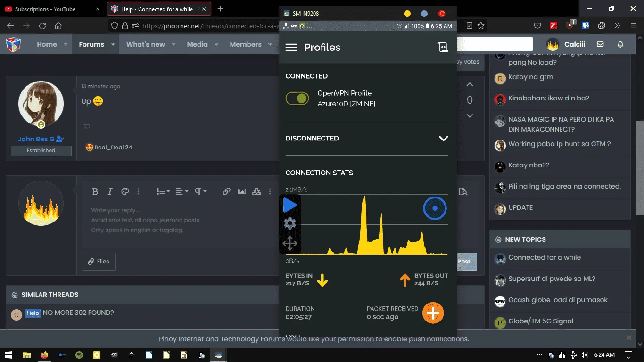Toggle off the Azure10D OpenVPN profile switch
The height and width of the screenshot is (362, 644).
click(x=297, y=98)
